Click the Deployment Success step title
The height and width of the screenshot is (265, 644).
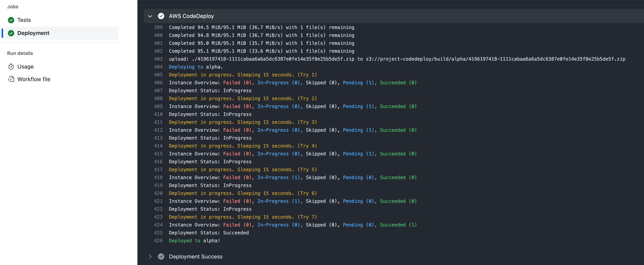(x=195, y=257)
